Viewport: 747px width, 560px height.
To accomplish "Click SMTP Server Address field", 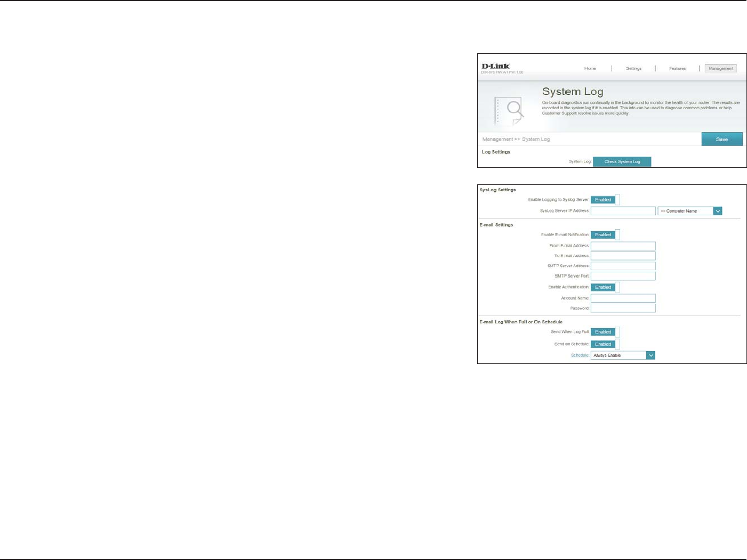I will 623,266.
